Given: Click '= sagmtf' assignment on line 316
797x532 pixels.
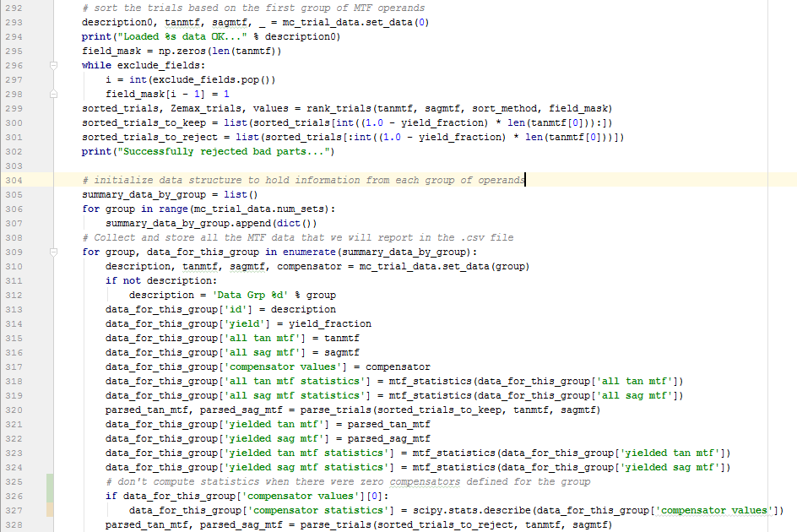Looking at the screenshot, I should tap(336, 352).
